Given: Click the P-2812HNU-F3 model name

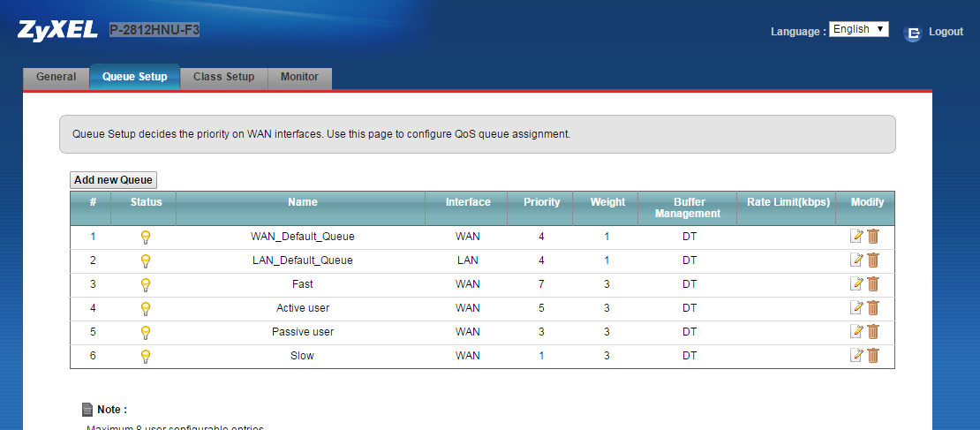Looking at the screenshot, I should [x=155, y=29].
